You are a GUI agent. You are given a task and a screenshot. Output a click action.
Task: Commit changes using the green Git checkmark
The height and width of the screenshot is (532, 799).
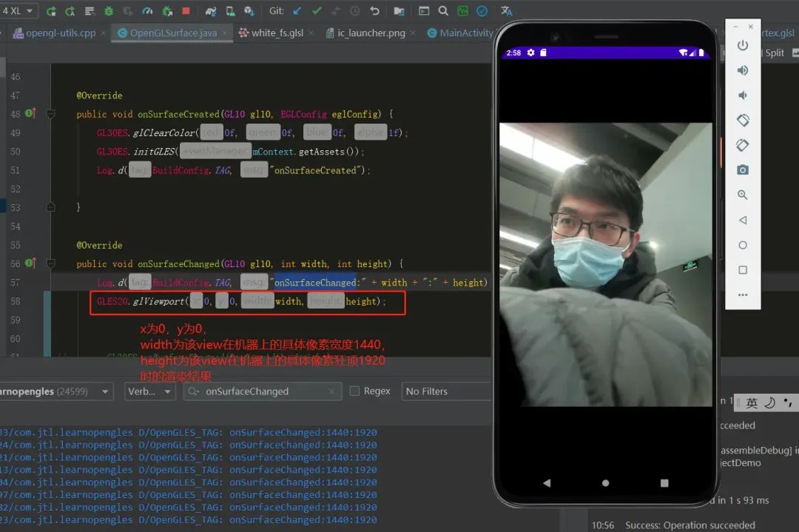316,10
